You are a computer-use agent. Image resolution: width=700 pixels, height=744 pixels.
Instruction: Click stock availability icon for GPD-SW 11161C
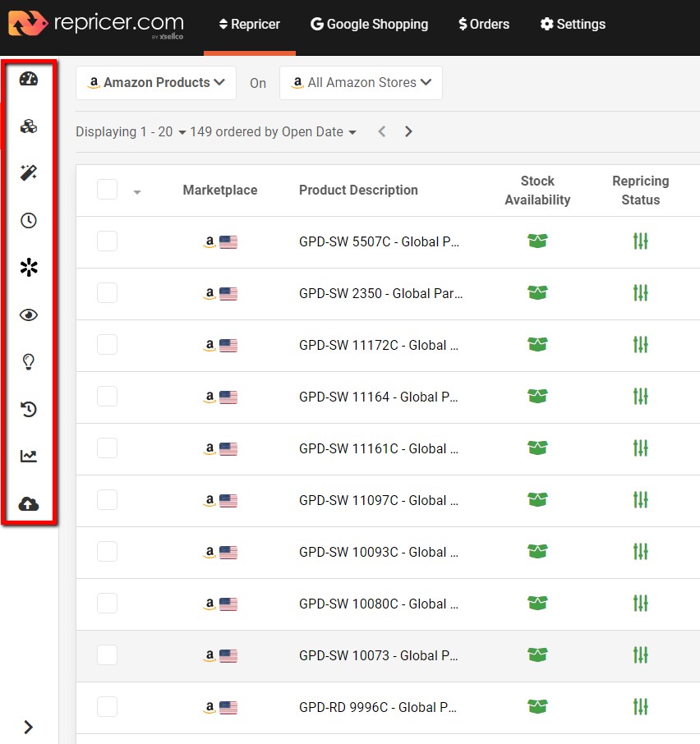pyautogui.click(x=537, y=448)
